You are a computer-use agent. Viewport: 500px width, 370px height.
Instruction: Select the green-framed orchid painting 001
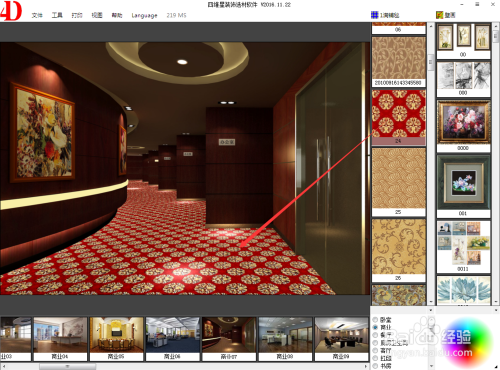(x=463, y=186)
